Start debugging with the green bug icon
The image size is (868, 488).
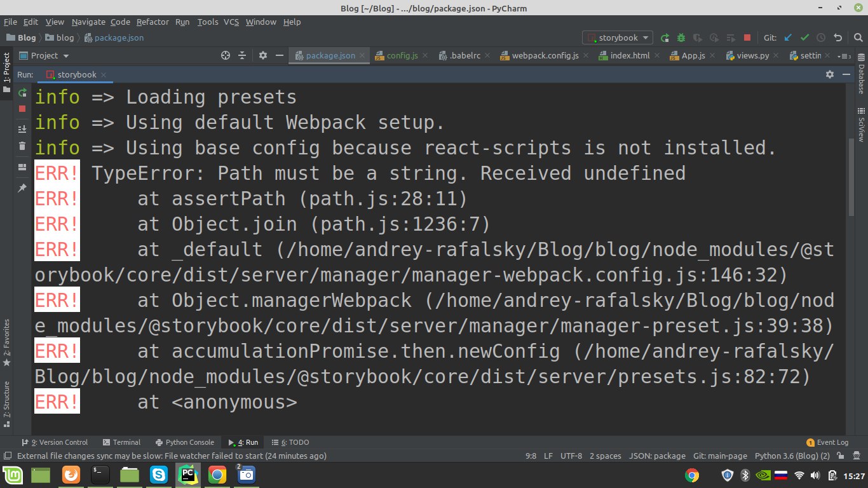(x=681, y=37)
